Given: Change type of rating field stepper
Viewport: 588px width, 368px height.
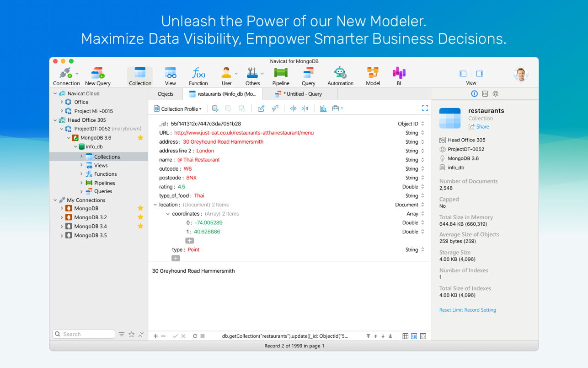Looking at the screenshot, I should pos(422,187).
